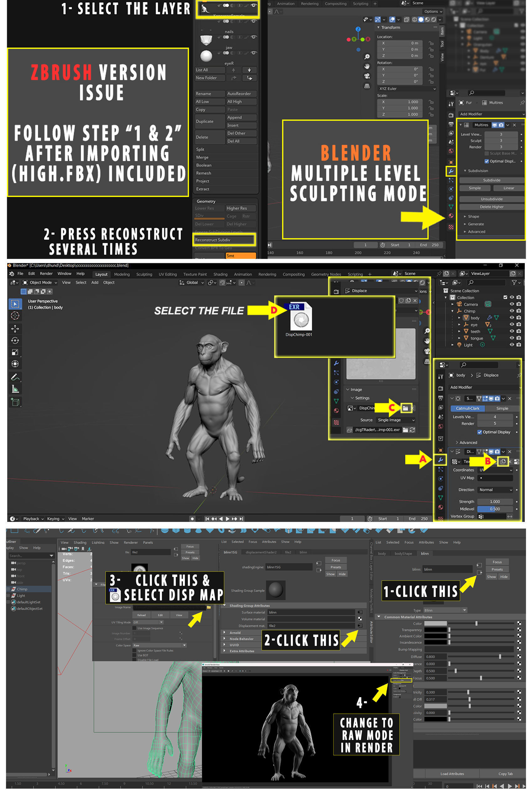Image resolution: width=532 pixels, height=810 pixels.
Task: Click connection icon beside Surface material field
Action: (360, 612)
